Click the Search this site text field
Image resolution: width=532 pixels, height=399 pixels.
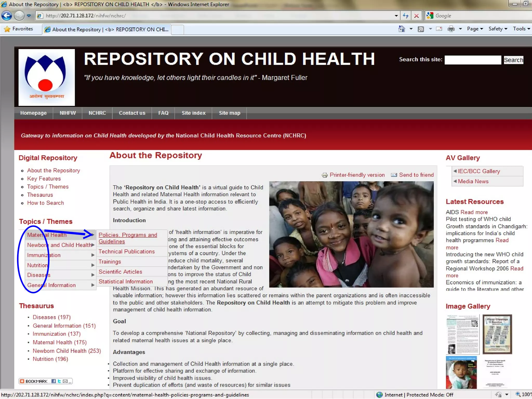(x=473, y=60)
